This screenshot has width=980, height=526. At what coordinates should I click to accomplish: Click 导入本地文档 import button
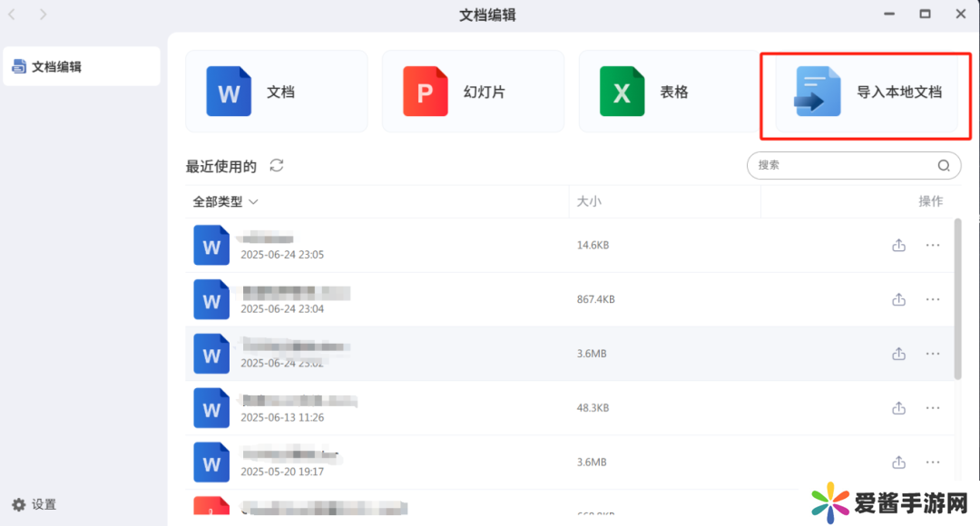pos(867,92)
